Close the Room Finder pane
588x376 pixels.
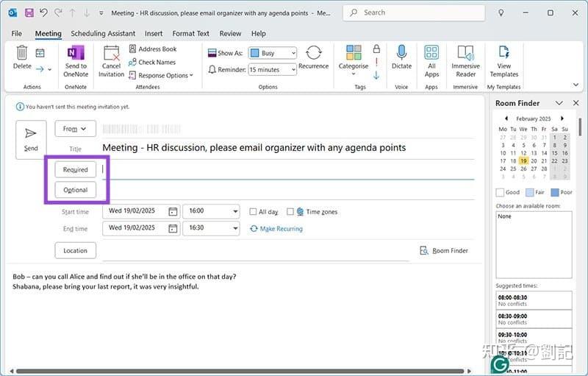[x=576, y=103]
